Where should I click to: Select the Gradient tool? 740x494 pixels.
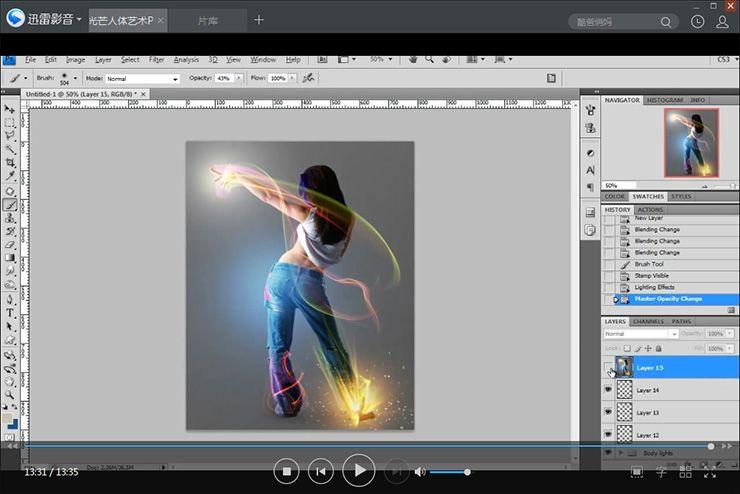pyautogui.click(x=9, y=258)
